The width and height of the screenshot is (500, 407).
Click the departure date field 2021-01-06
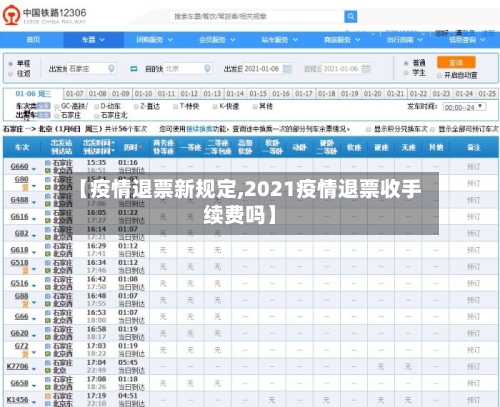(x=267, y=69)
